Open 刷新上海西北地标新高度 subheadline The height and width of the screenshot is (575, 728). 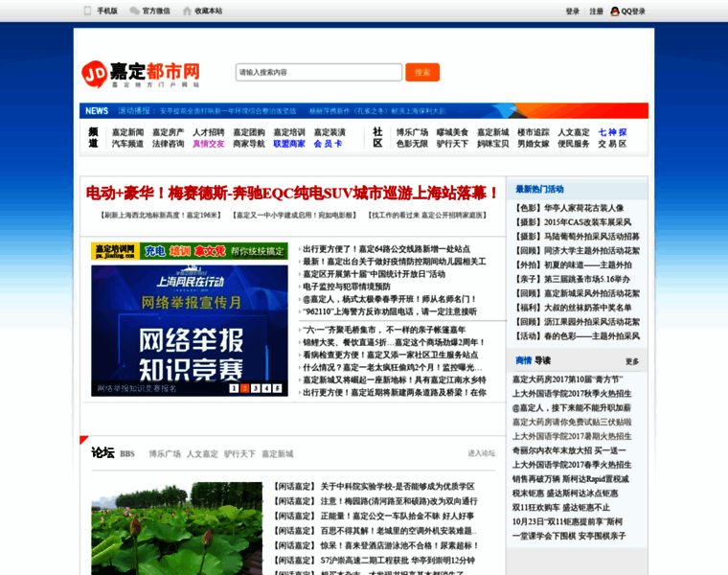pyautogui.click(x=161, y=215)
